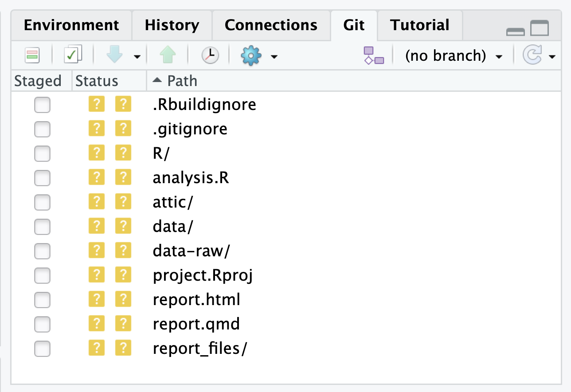Image resolution: width=571 pixels, height=392 pixels.
Task: Click the Commit checkmark icon
Action: [x=73, y=56]
